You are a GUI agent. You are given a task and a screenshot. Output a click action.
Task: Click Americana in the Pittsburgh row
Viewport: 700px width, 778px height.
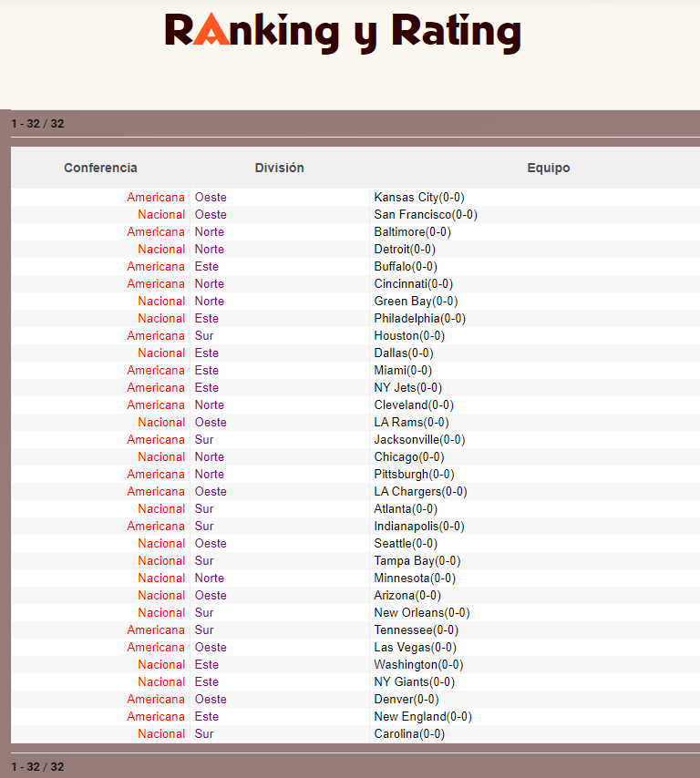tap(156, 474)
